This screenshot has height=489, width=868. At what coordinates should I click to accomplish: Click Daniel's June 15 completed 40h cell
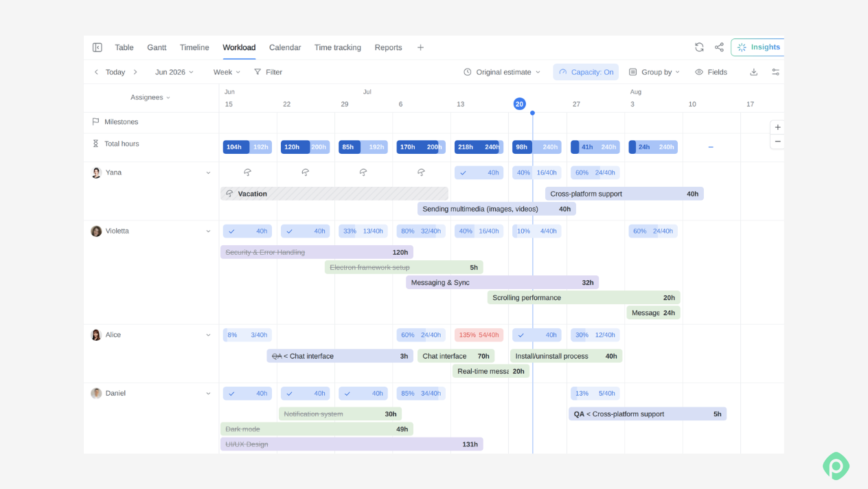247,394
